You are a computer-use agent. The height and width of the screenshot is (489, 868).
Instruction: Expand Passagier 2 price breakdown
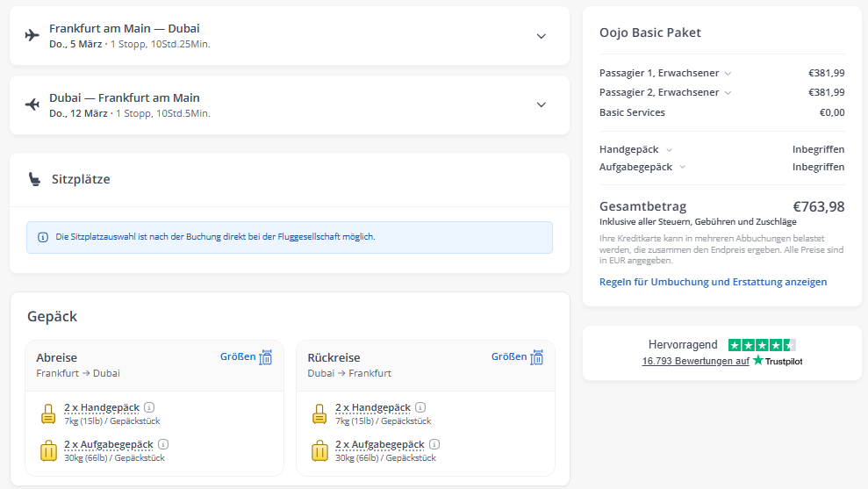pos(728,93)
